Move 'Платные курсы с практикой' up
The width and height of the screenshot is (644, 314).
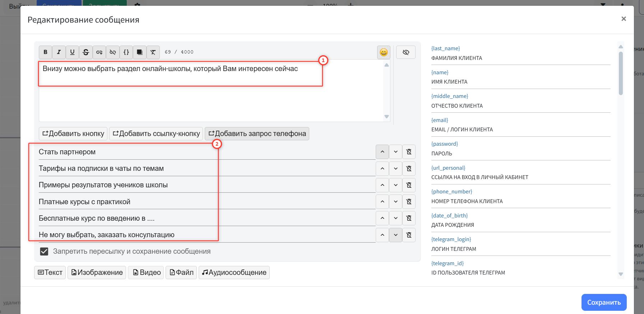[x=382, y=202]
